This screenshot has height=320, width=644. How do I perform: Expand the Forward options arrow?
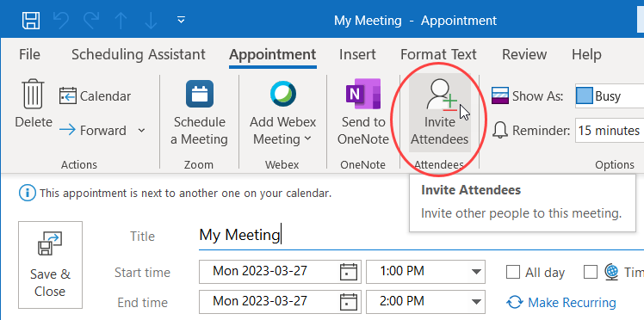141,131
